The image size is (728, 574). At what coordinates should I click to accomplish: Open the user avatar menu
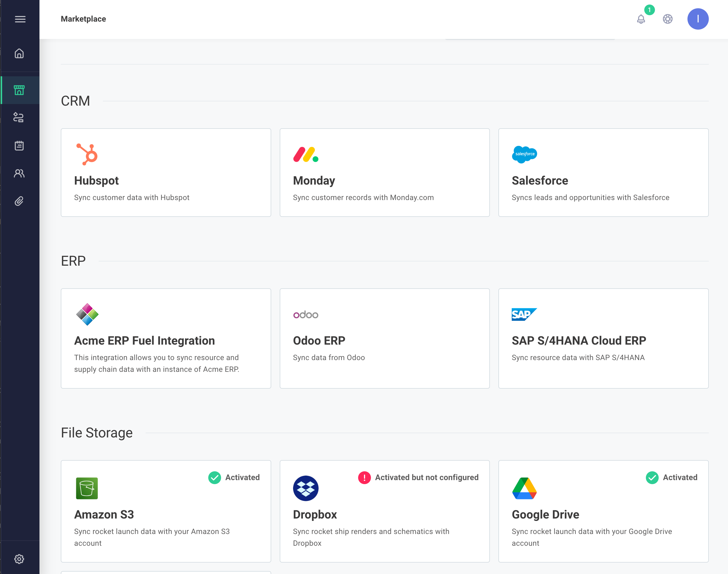698,19
